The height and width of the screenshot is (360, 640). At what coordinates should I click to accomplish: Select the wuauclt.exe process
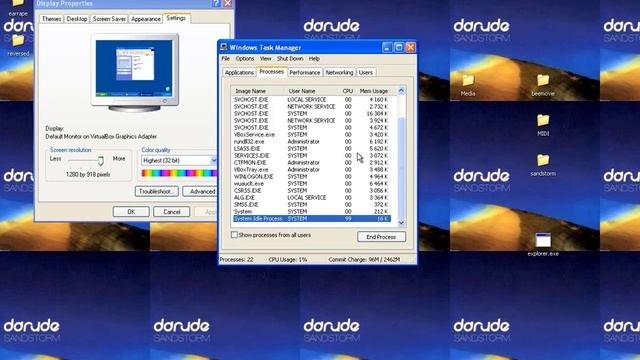tap(311, 184)
